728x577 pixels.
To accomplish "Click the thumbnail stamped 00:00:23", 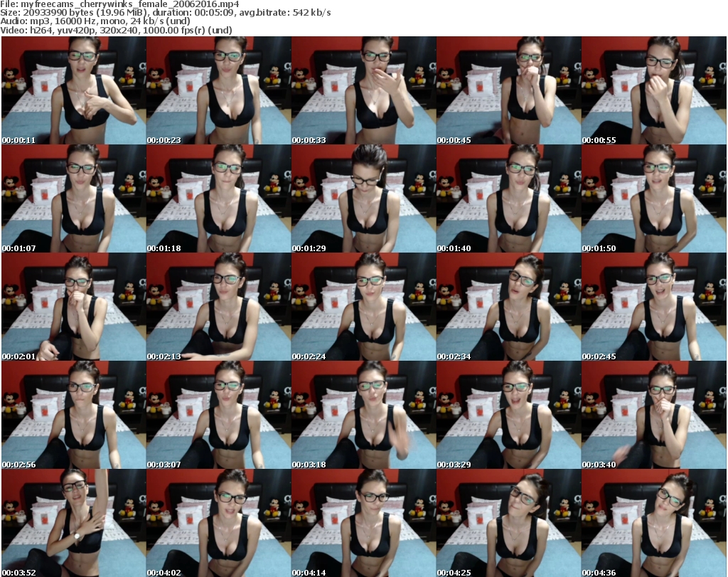I will point(219,90).
